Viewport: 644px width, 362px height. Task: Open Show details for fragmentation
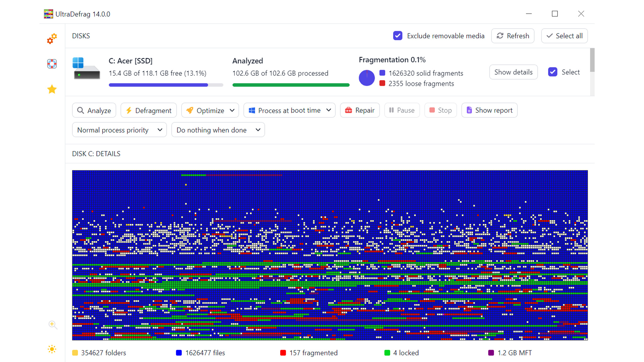click(513, 72)
